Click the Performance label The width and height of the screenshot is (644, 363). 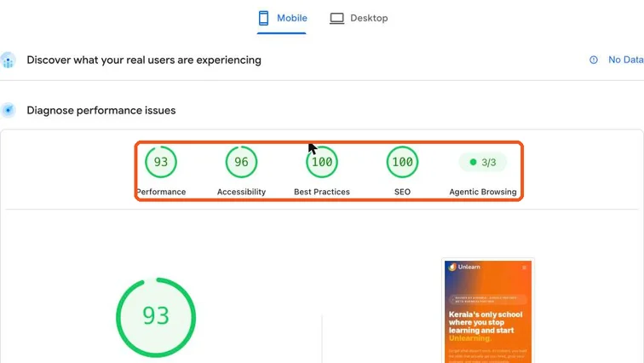(161, 192)
